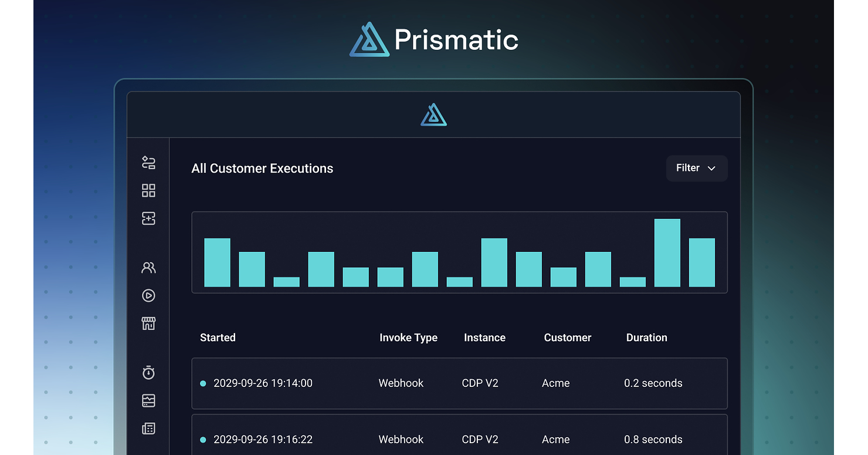Click the stopwatch icon in the sidebar
This screenshot has height=455, width=868.
[148, 372]
